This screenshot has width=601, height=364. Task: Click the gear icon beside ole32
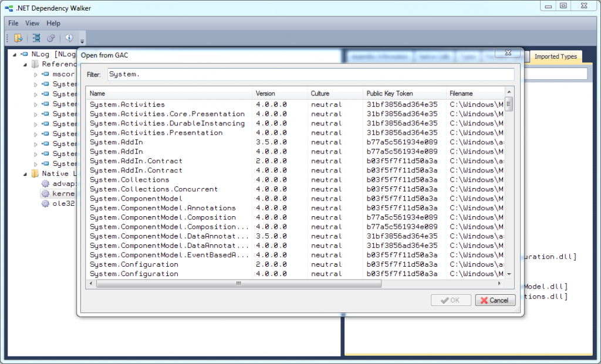coord(45,203)
